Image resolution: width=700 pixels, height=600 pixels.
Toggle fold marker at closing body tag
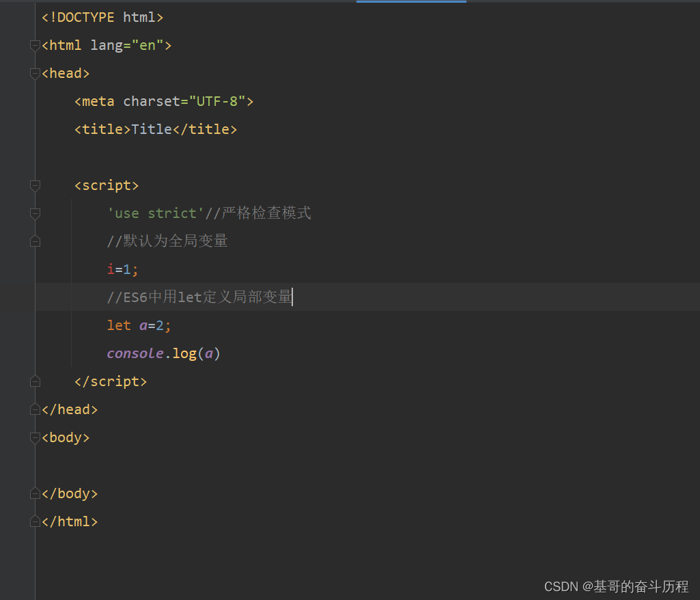35,493
